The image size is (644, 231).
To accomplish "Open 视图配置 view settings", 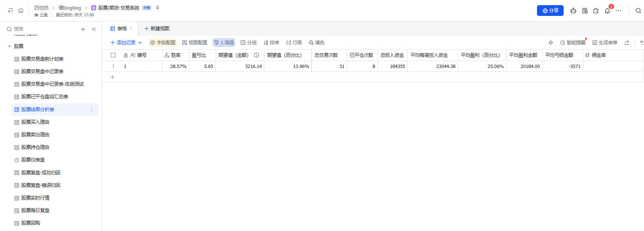I will pyautogui.click(x=194, y=43).
